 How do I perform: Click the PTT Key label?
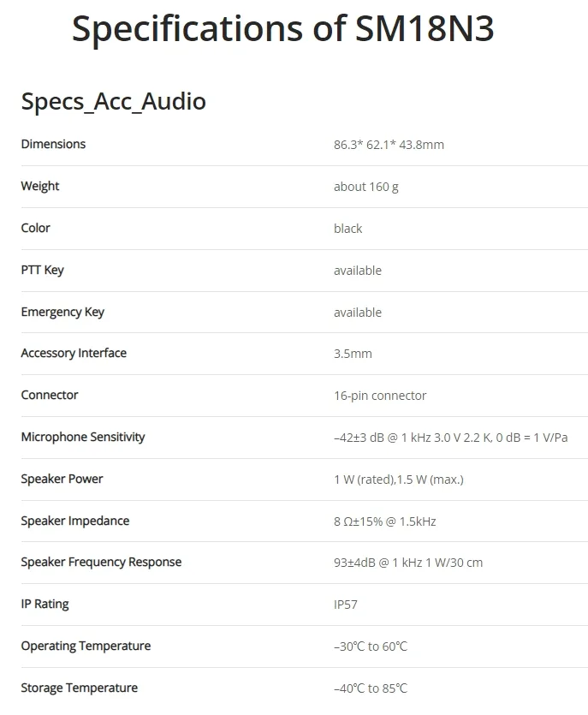[x=43, y=270]
